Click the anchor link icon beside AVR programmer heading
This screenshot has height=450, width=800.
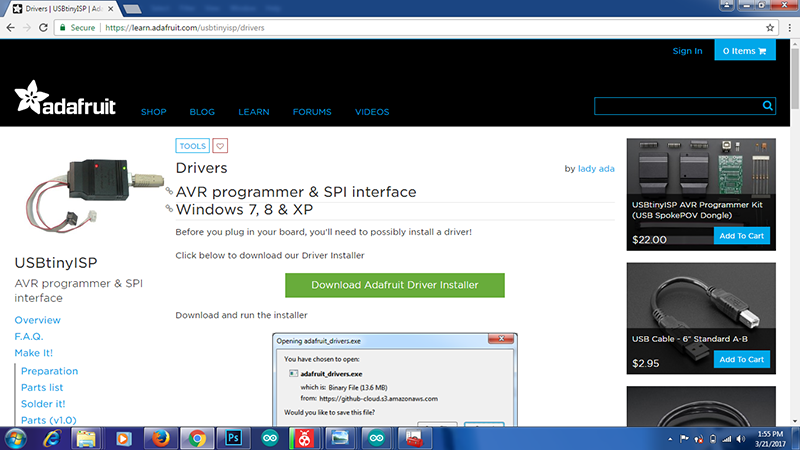click(x=169, y=191)
